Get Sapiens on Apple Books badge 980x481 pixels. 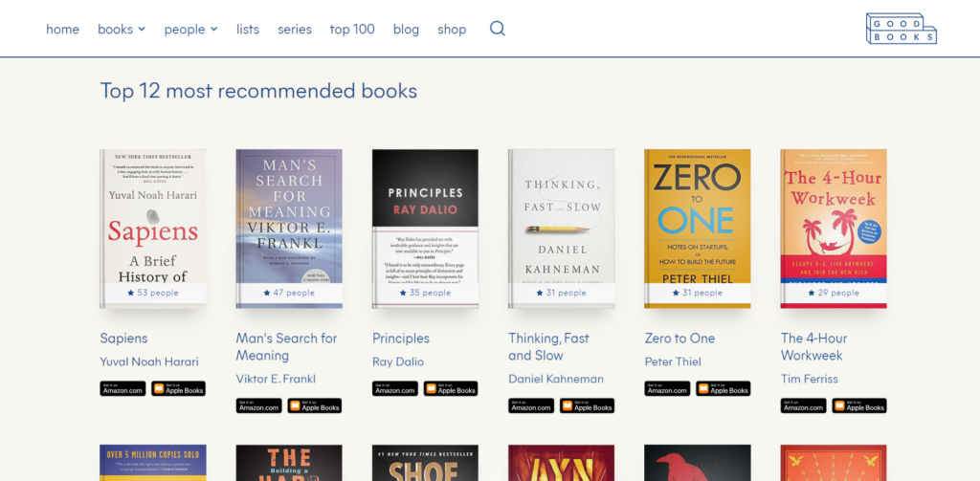click(178, 388)
